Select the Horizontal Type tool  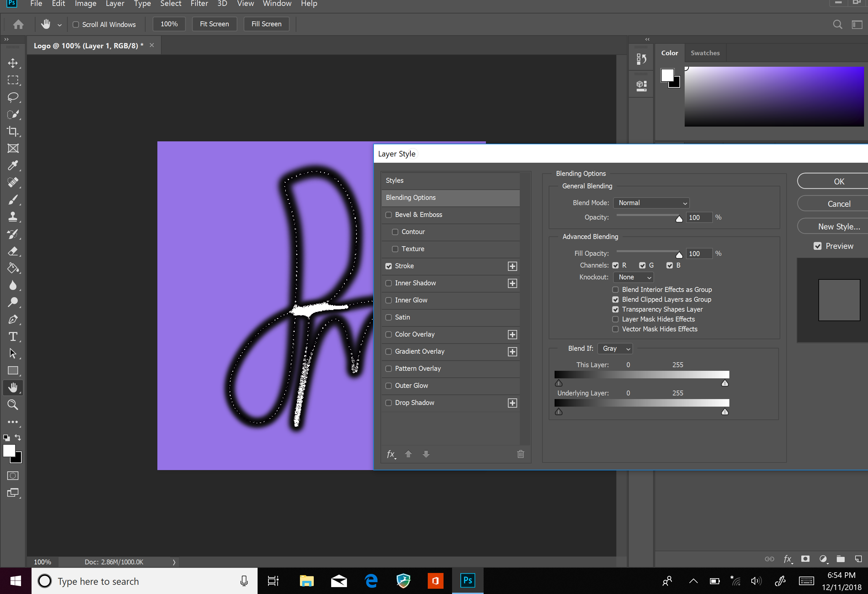[13, 337]
